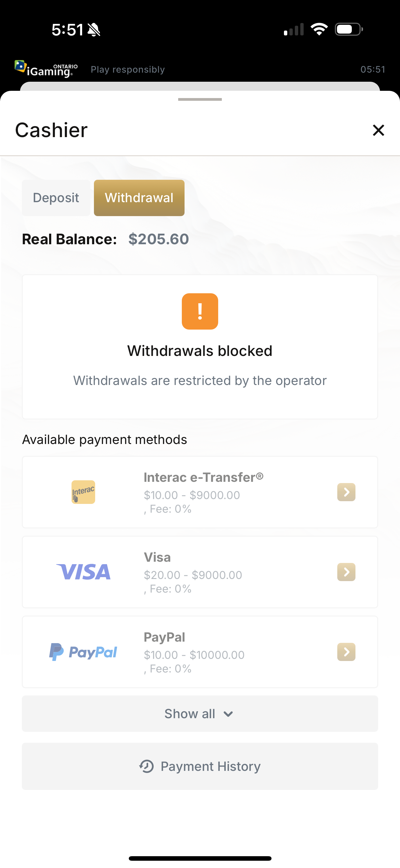Click the Show all chevron arrow
The width and height of the screenshot is (400, 868).
click(x=228, y=714)
